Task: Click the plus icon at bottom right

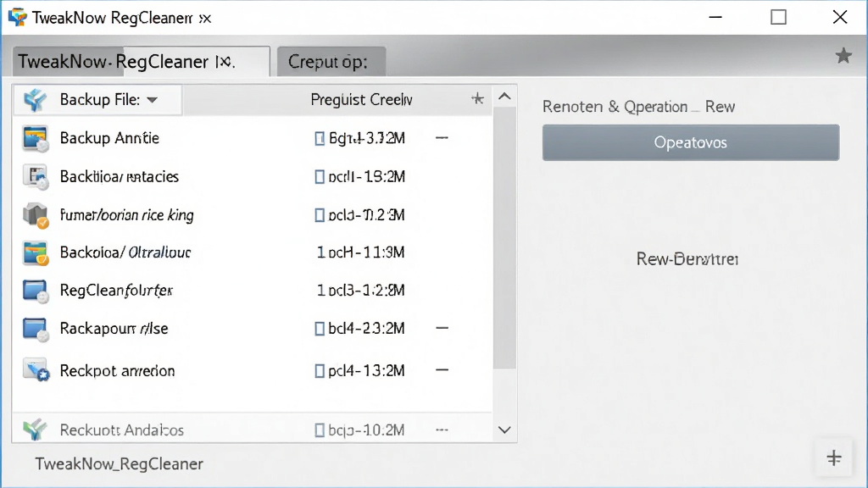Action: click(834, 458)
